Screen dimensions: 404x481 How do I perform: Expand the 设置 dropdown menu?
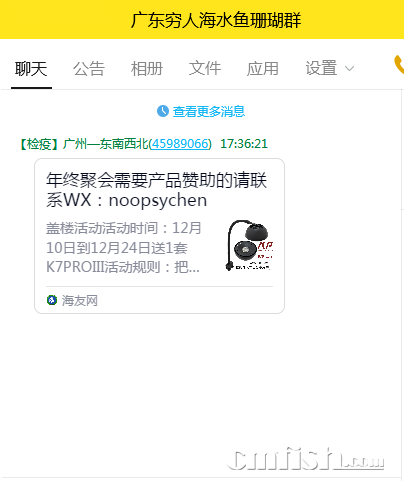coord(329,68)
